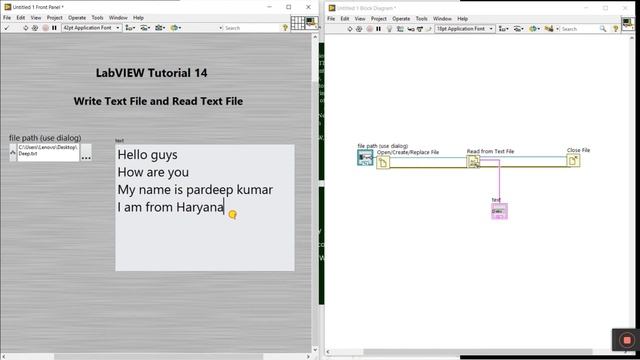Click the path control type selector arrow
Viewport: 640px width, 360px height.
tap(13, 153)
